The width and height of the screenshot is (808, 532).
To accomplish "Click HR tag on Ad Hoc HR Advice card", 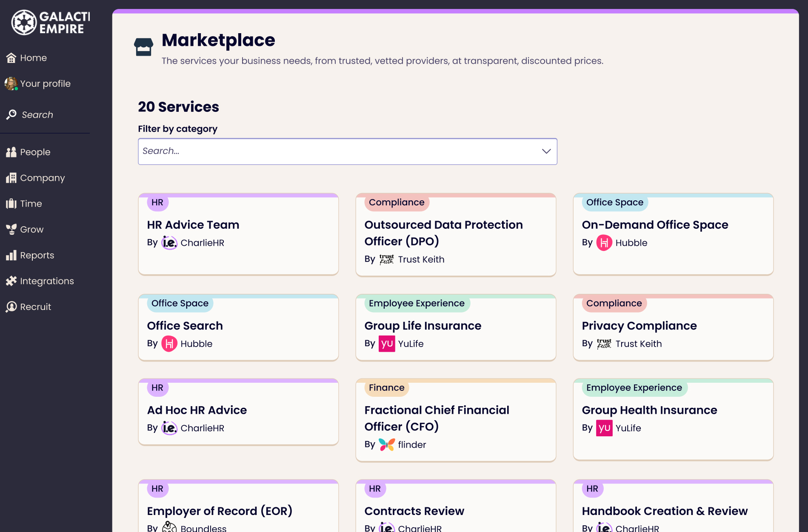I will [157, 388].
